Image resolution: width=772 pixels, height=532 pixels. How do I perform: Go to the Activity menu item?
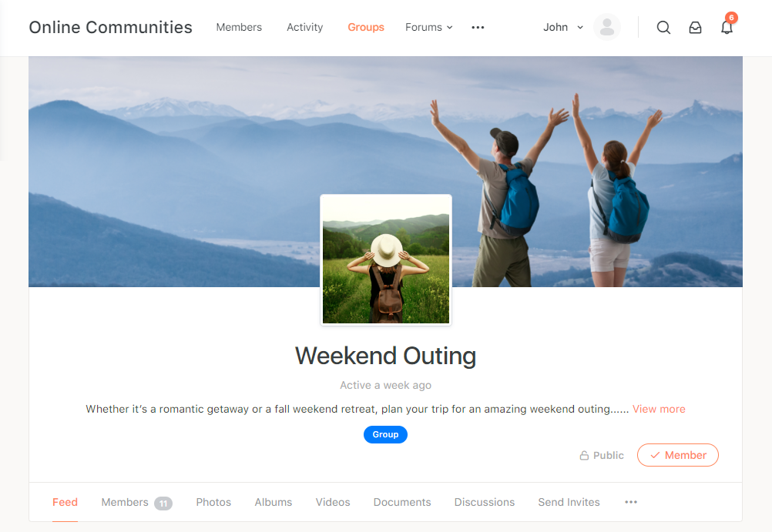pos(305,28)
